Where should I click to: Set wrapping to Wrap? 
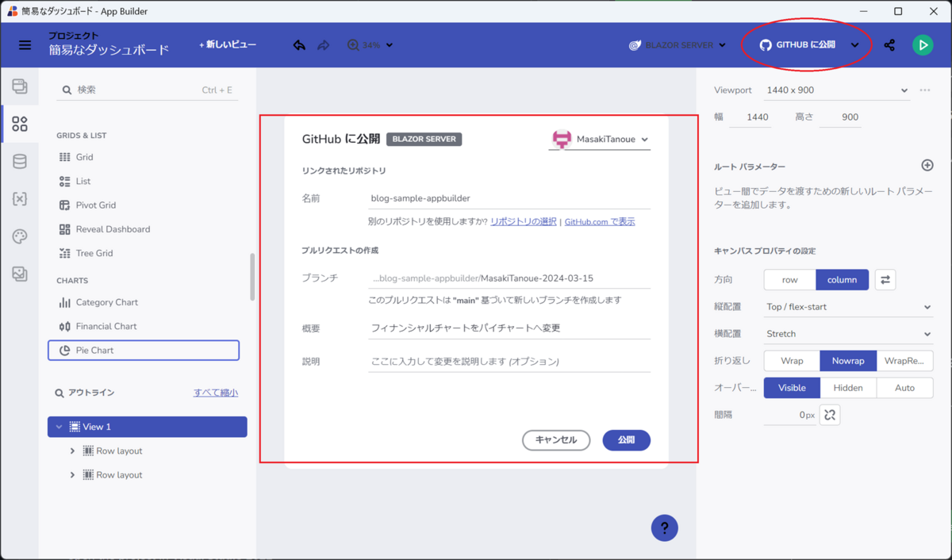[x=792, y=360]
